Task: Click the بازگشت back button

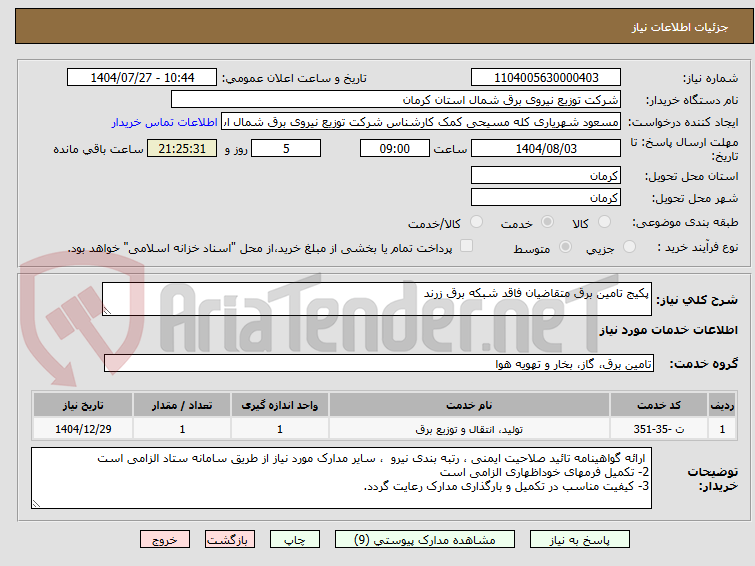Action: [x=230, y=540]
